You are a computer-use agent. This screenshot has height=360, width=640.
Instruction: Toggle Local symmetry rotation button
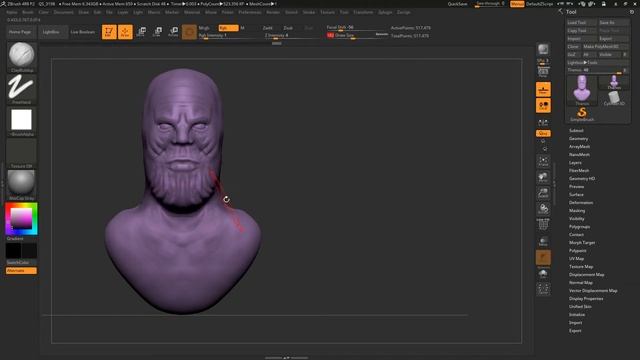click(x=543, y=106)
